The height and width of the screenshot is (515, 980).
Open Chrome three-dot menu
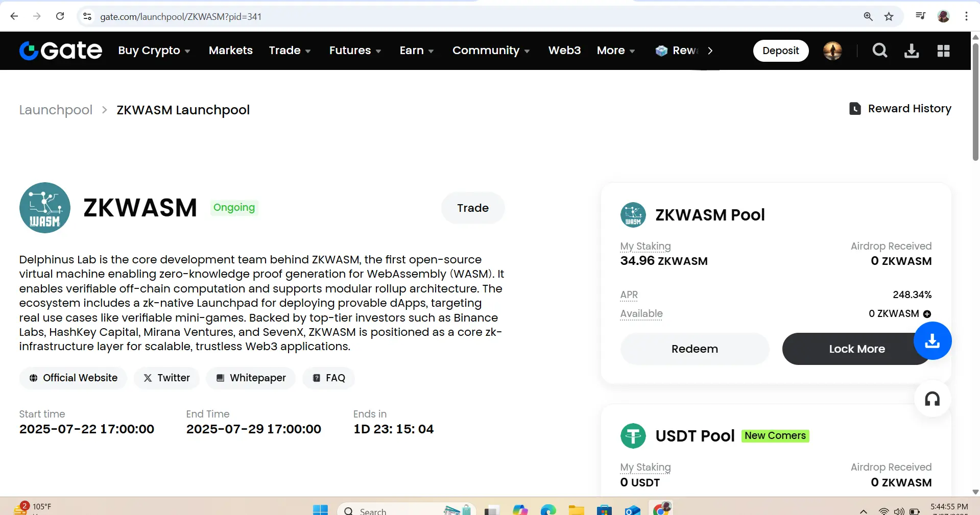966,16
